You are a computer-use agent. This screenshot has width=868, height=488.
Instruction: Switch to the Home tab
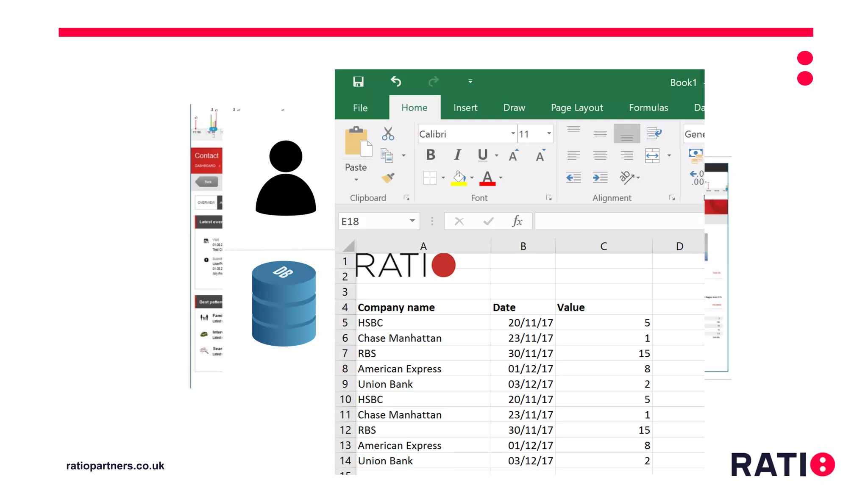click(415, 108)
